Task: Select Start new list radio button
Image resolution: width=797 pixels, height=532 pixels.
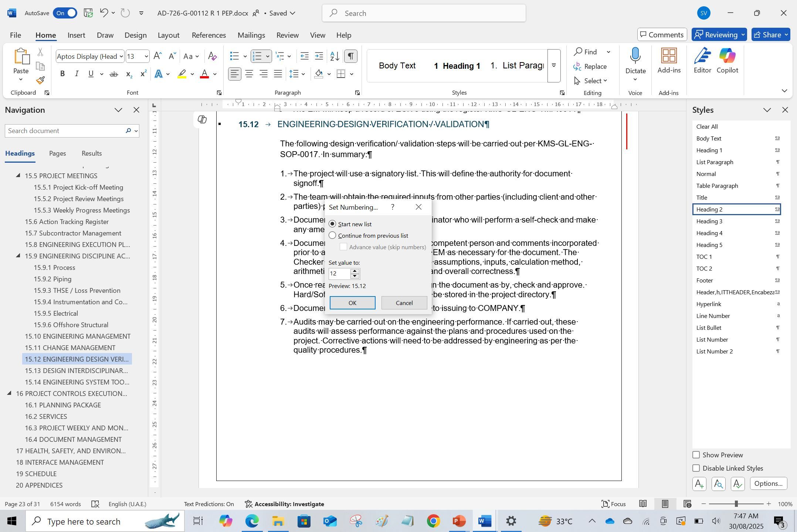Action: pyautogui.click(x=332, y=224)
